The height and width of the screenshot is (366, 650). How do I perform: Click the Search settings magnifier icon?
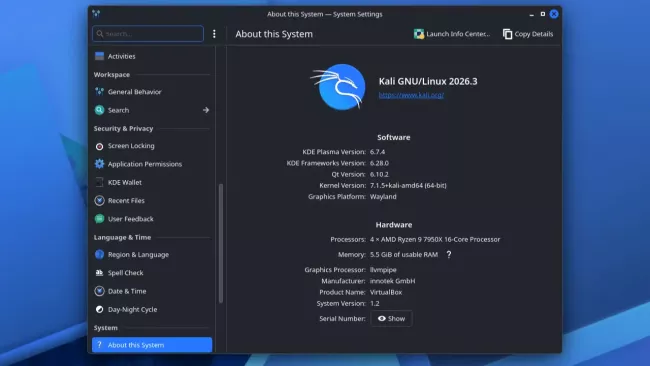[x=99, y=110]
